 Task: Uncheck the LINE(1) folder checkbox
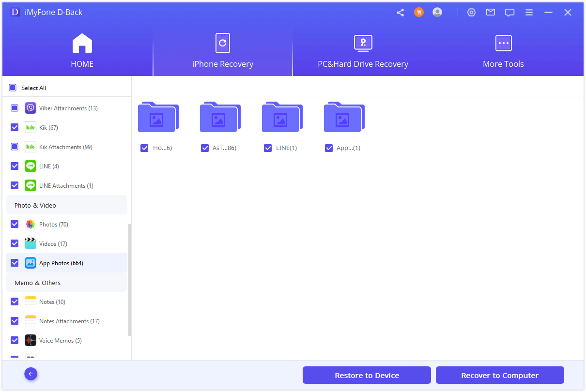coord(268,148)
